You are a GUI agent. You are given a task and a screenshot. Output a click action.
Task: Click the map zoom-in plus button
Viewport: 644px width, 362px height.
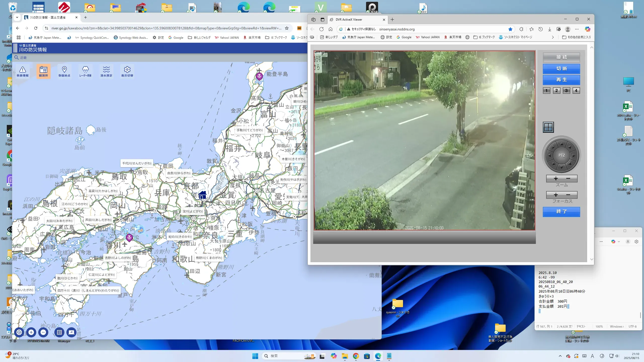click(31, 332)
